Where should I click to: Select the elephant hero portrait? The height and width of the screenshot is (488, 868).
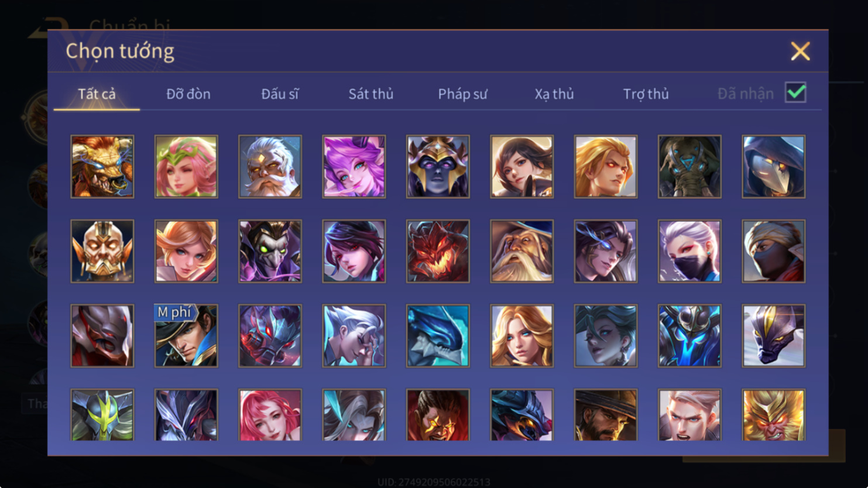(x=689, y=167)
